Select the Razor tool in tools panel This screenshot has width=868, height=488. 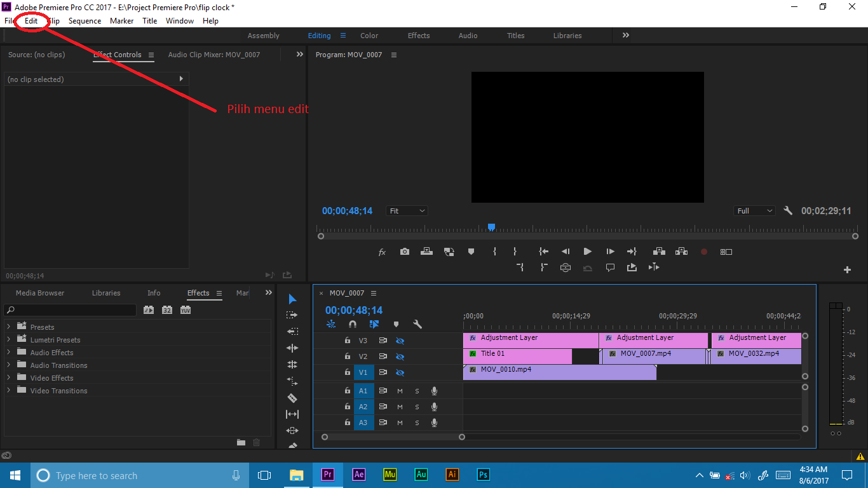coord(292,398)
